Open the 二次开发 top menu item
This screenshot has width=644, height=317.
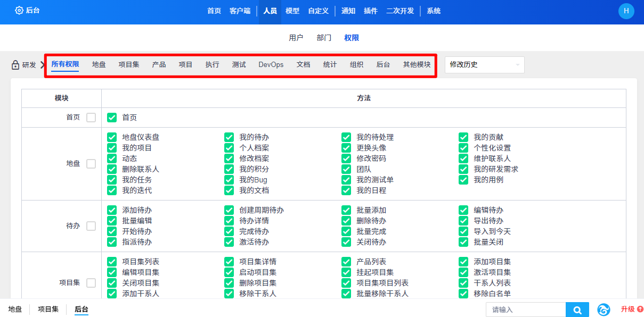point(400,11)
